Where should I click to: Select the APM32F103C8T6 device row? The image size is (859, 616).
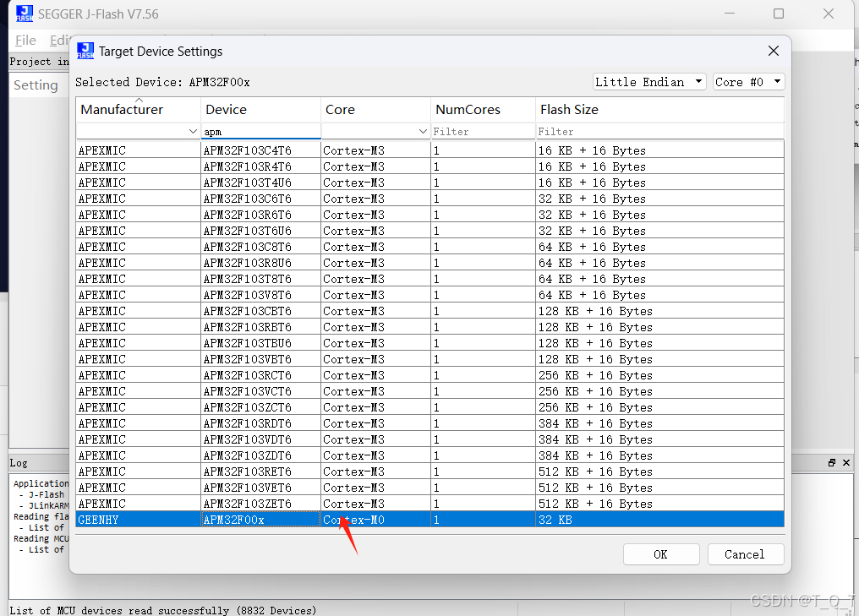(430, 247)
